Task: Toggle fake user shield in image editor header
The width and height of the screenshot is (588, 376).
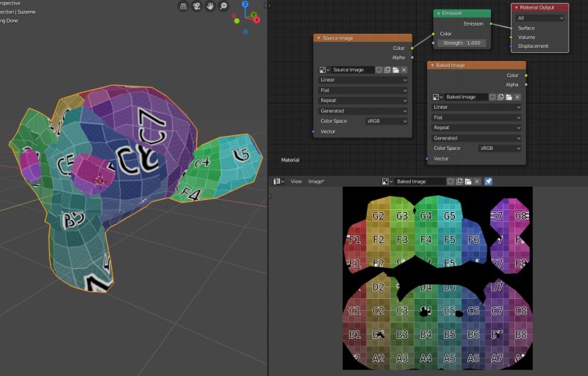Action: [x=451, y=181]
